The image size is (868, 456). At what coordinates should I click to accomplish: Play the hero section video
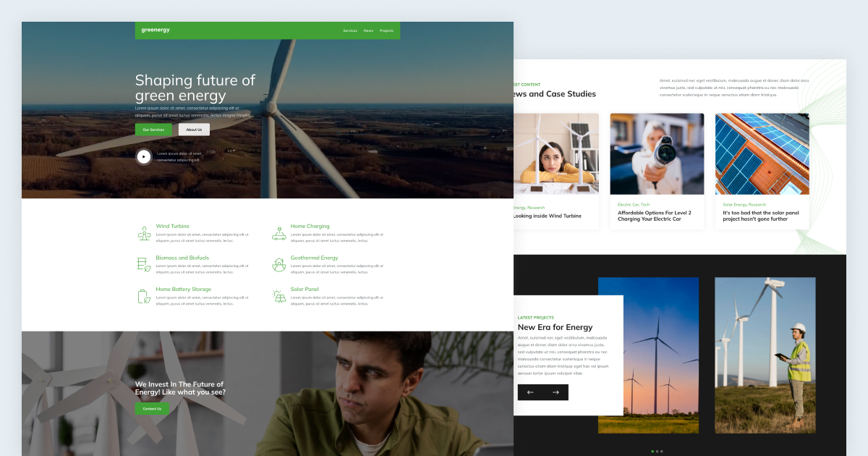point(144,156)
